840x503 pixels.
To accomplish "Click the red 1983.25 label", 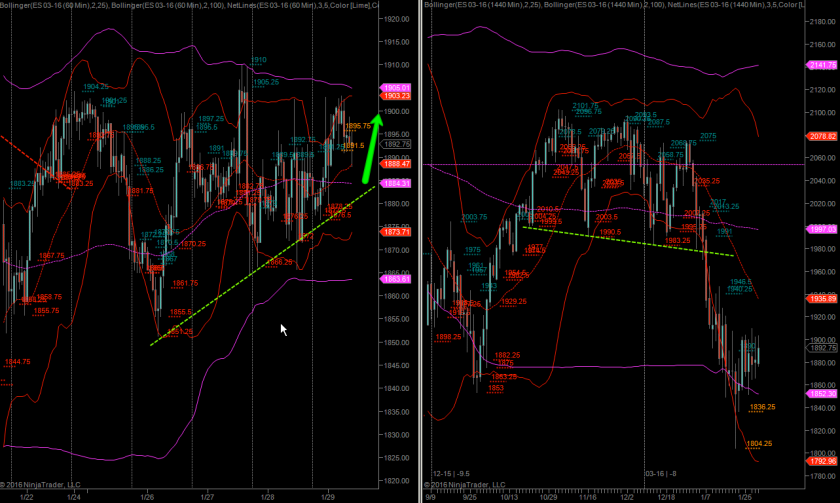I will pyautogui.click(x=677, y=241).
